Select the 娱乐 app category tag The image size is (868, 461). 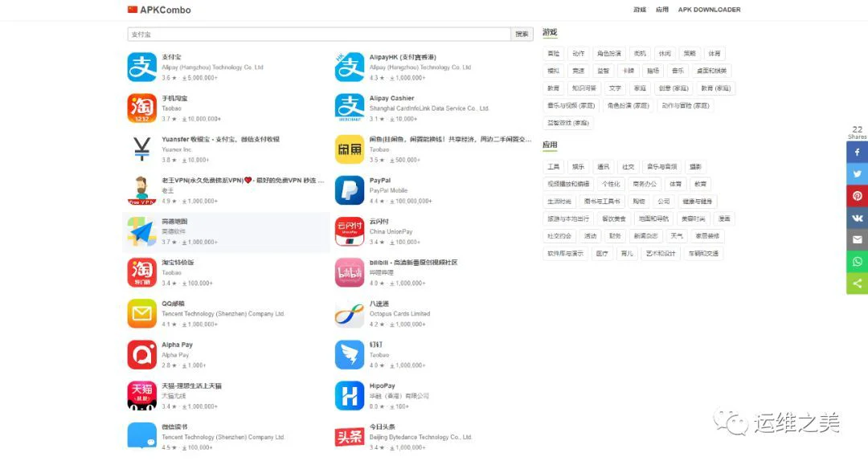pyautogui.click(x=578, y=166)
